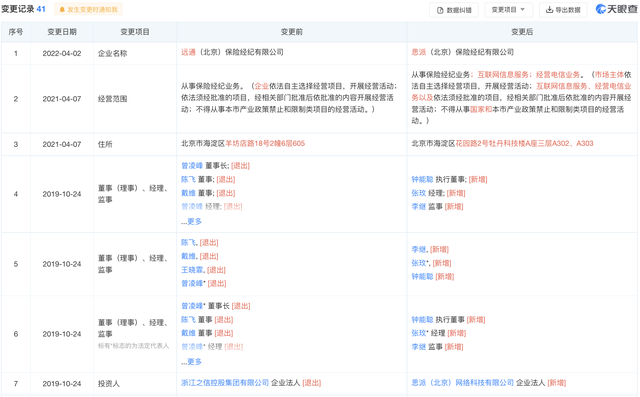This screenshot has height=397, width=640.
Task: Open 思派(北京)网络科技有限公司 company link
Action: tap(462, 383)
